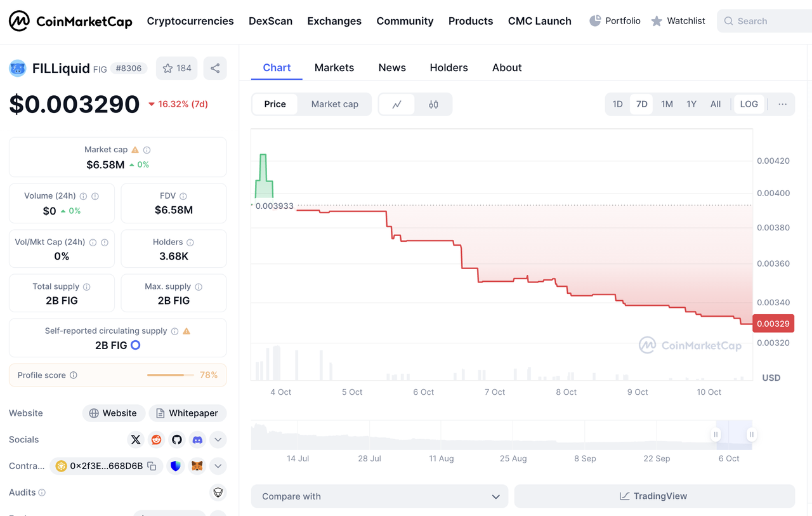Open the Website button with globe
Viewport: 812px width, 516px height.
pos(114,413)
